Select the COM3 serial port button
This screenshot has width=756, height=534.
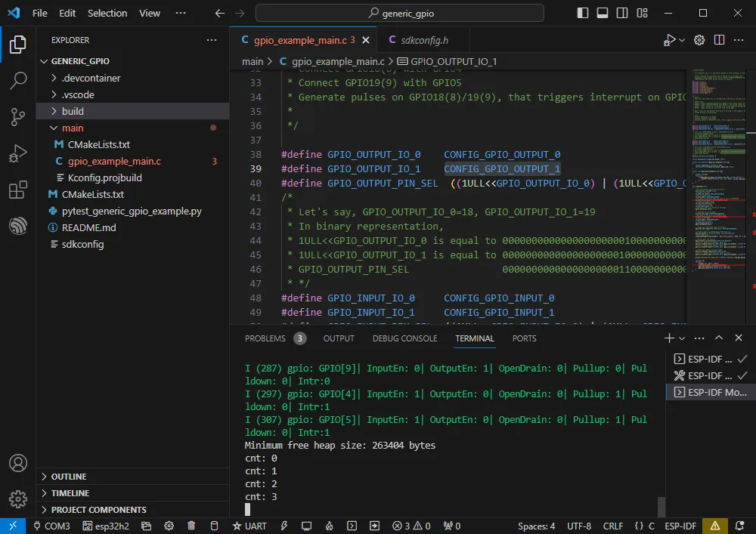pos(51,526)
